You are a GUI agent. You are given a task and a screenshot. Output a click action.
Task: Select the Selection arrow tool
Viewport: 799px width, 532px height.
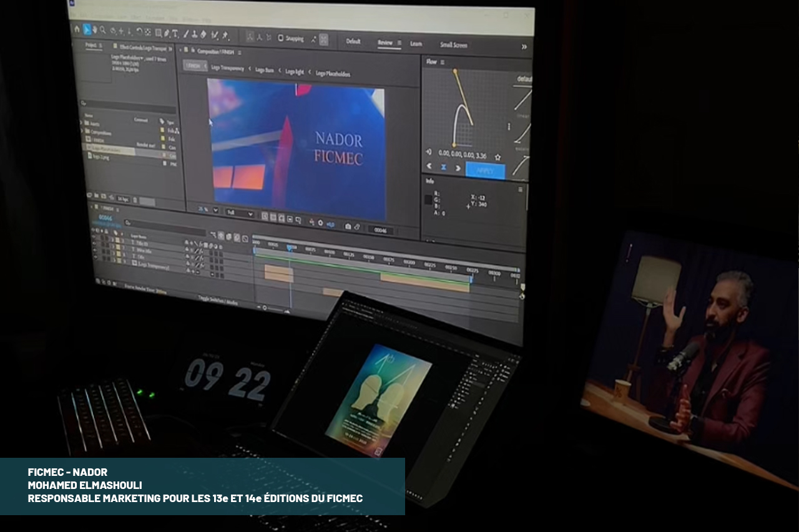[86, 29]
